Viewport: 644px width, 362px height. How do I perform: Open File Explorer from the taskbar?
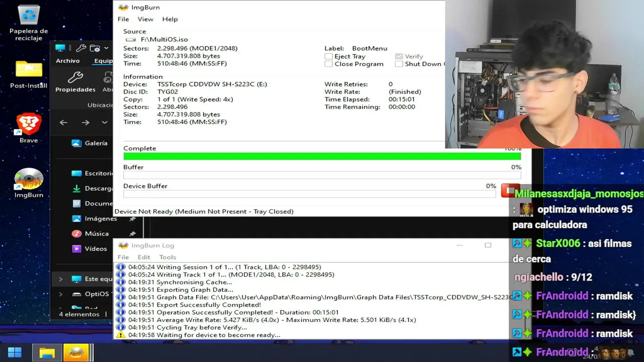tap(47, 352)
